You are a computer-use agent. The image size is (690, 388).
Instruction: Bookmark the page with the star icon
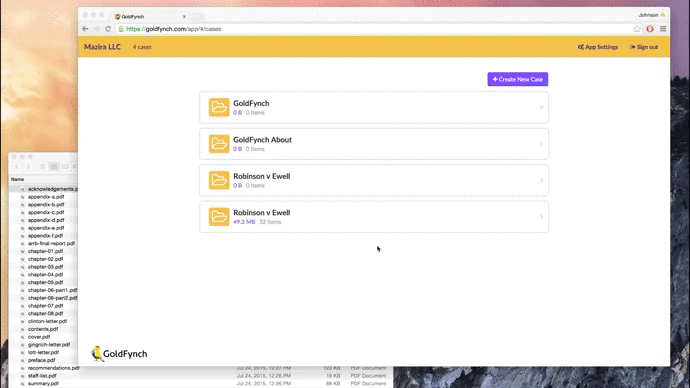[x=637, y=29]
